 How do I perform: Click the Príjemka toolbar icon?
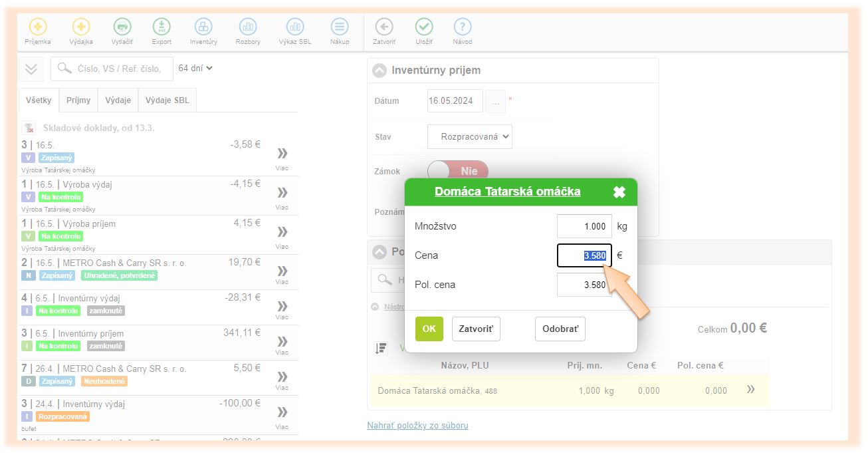point(37,27)
